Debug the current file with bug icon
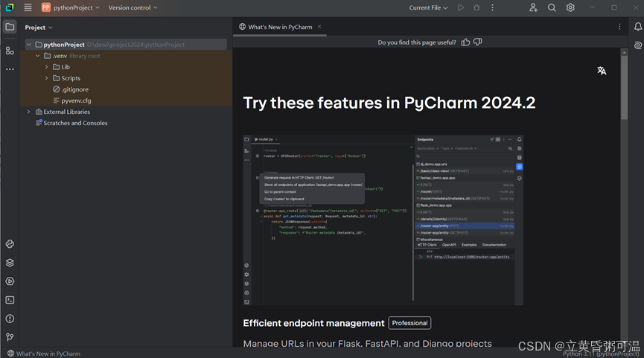The width and height of the screenshot is (644, 358). click(x=476, y=7)
